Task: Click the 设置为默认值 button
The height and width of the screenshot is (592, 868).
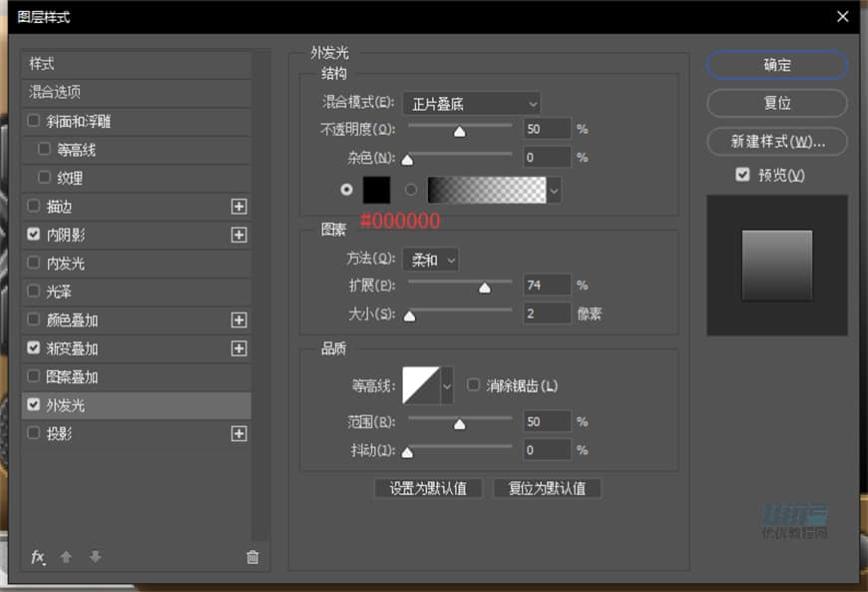Action: [x=427, y=488]
